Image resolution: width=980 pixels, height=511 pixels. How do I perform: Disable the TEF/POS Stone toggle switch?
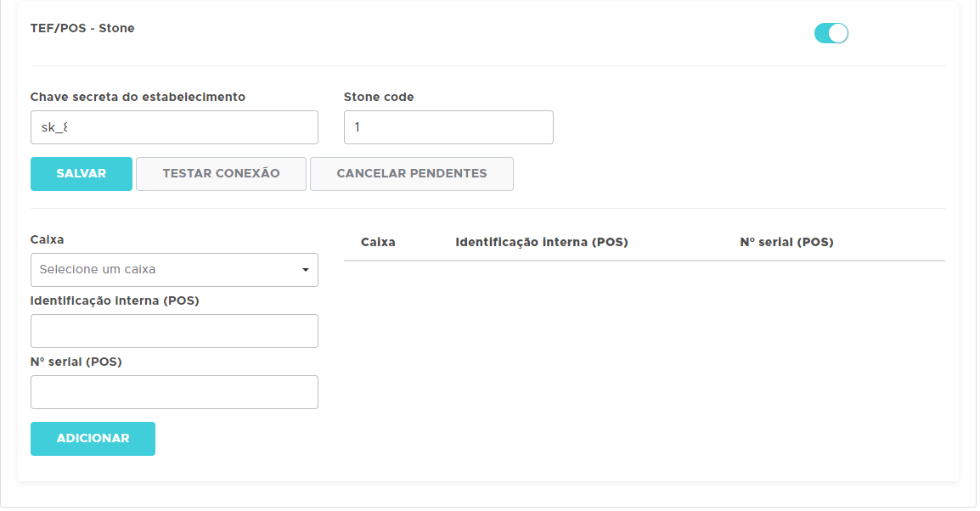tap(831, 33)
